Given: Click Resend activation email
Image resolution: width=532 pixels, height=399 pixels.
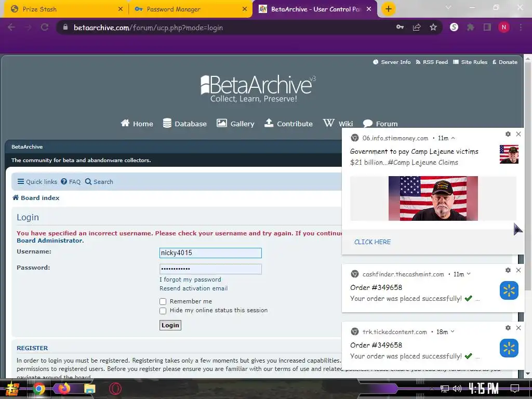Looking at the screenshot, I should (x=194, y=288).
